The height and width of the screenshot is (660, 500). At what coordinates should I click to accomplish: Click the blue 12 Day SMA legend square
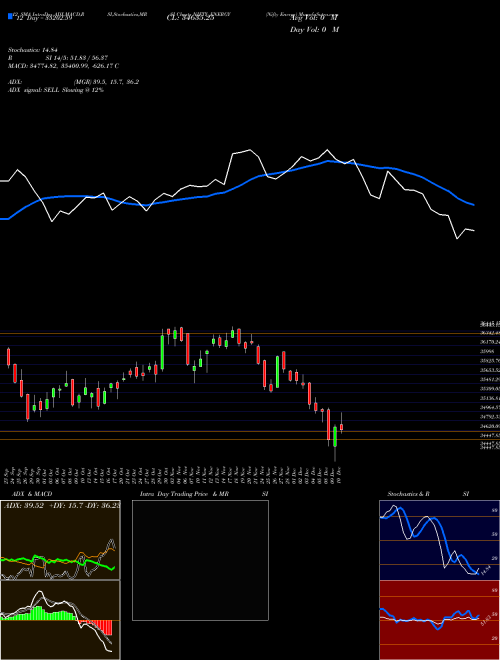(x=10, y=16)
